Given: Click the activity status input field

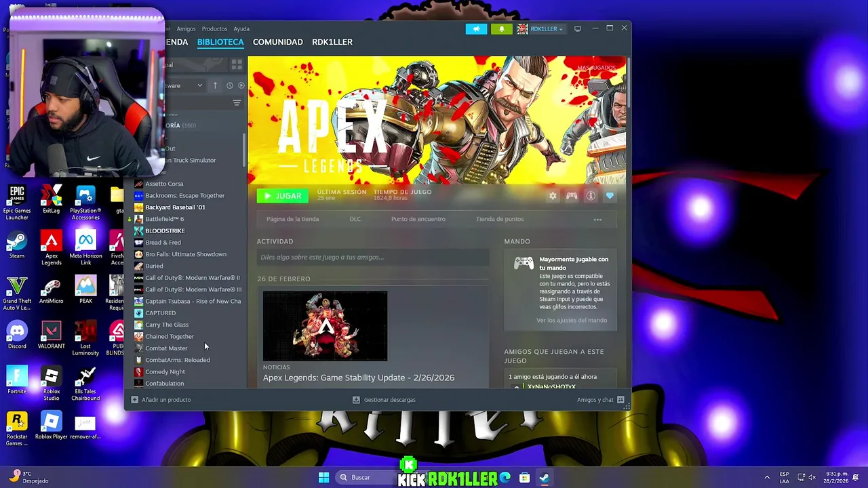Looking at the screenshot, I should (x=373, y=257).
